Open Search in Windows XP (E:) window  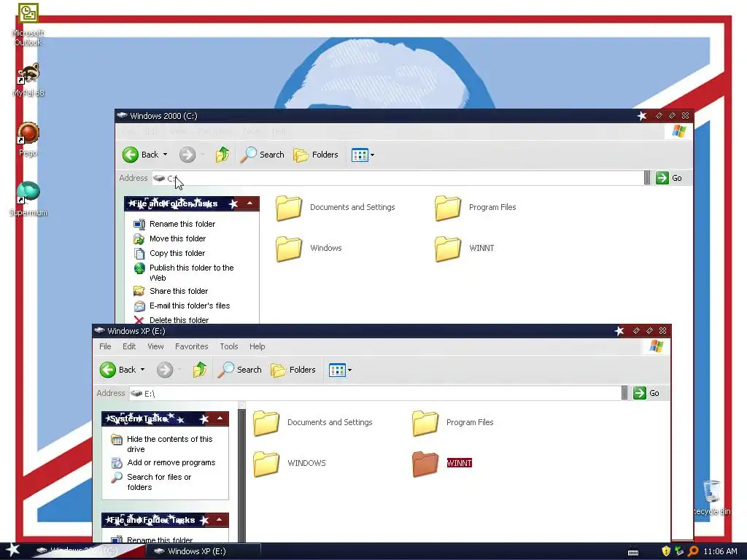pyautogui.click(x=239, y=370)
